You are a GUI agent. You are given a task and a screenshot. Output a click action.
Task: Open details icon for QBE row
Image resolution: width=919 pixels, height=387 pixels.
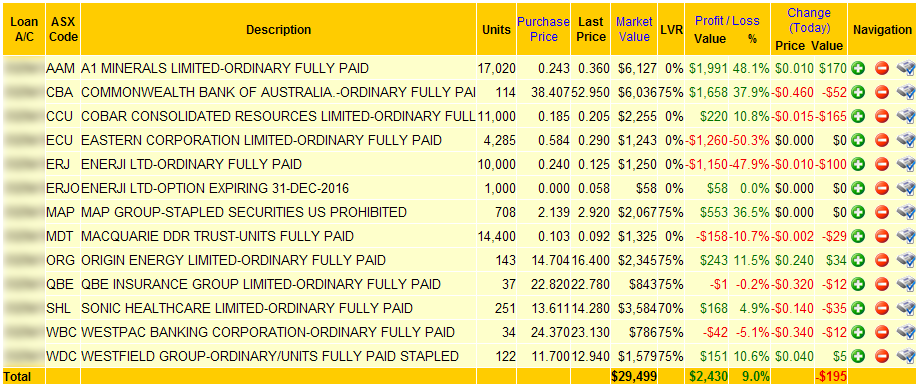coord(906,284)
